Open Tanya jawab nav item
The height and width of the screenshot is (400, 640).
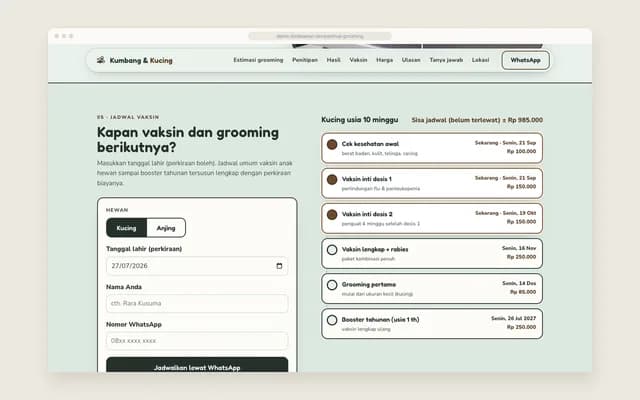click(x=446, y=60)
